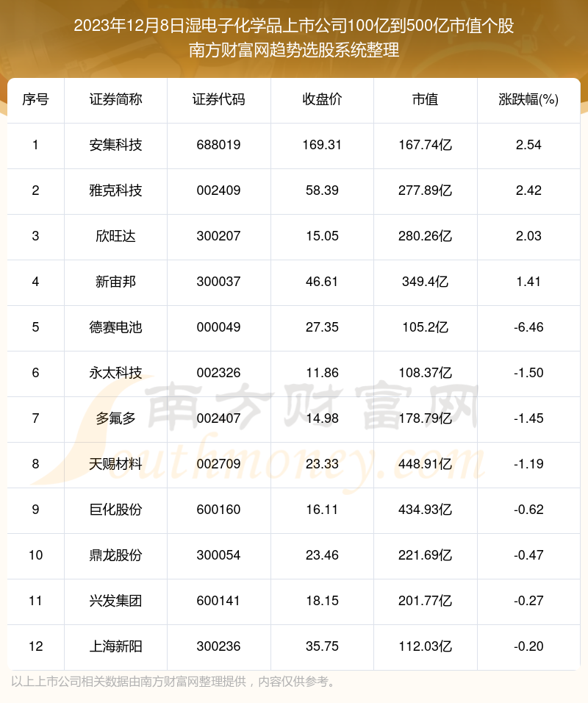Select the stock name 多氟多

(x=115, y=418)
